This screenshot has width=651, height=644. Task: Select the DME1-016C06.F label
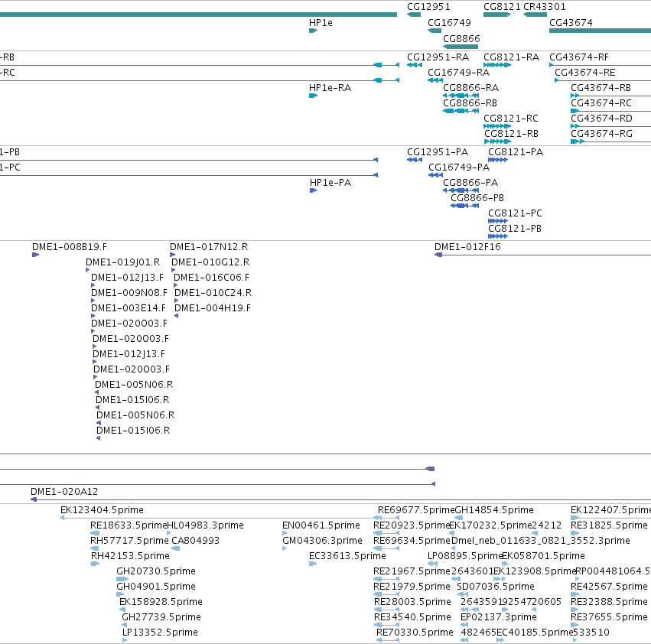pos(211,278)
